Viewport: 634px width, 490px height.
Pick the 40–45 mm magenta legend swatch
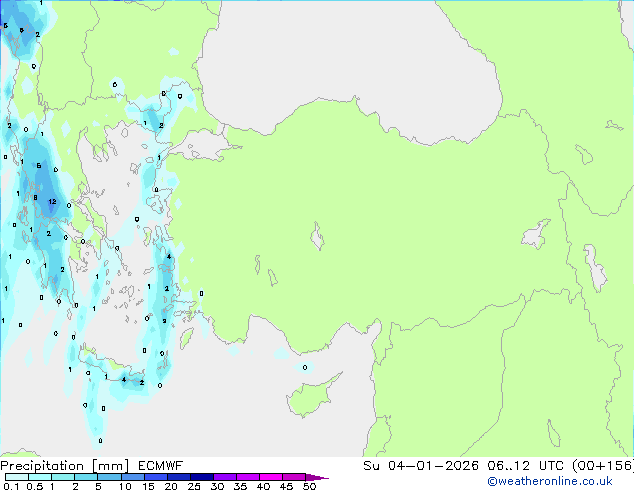pos(271,477)
